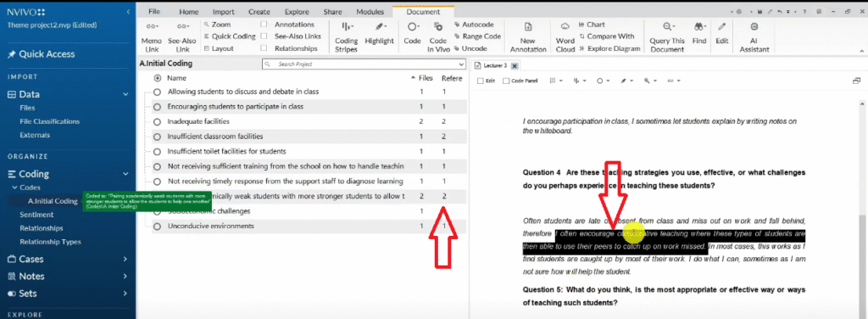Select radio for Unconducive environments code
868x319 pixels.
click(x=157, y=226)
